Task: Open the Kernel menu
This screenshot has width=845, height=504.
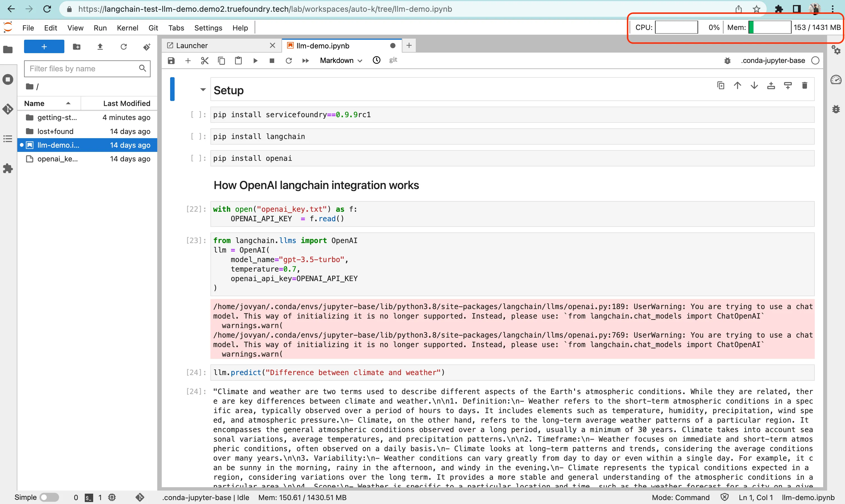Action: point(127,28)
